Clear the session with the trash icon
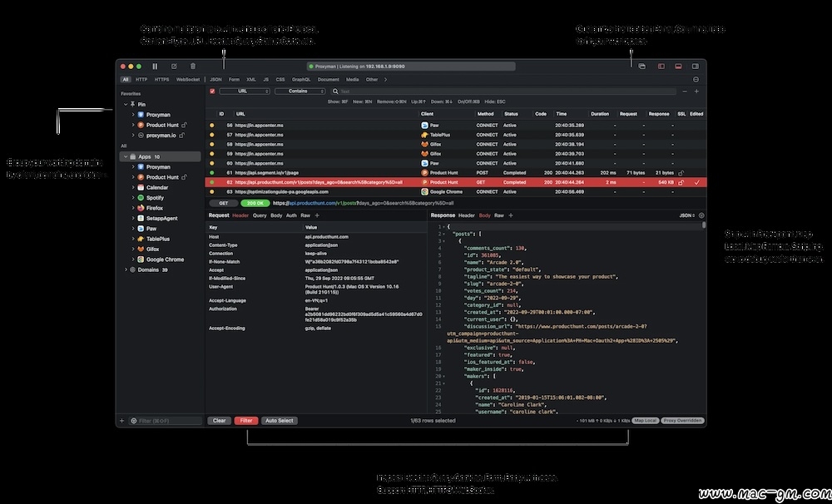 tap(193, 67)
